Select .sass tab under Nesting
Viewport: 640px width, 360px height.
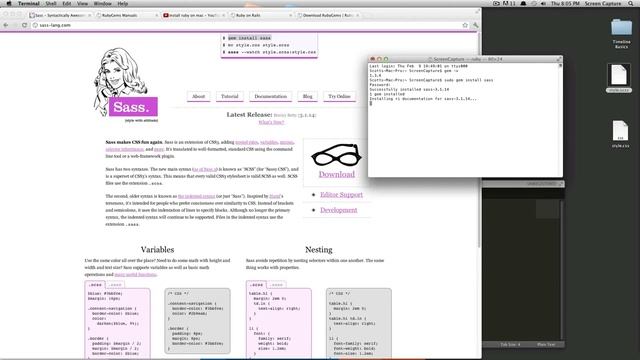(277, 284)
